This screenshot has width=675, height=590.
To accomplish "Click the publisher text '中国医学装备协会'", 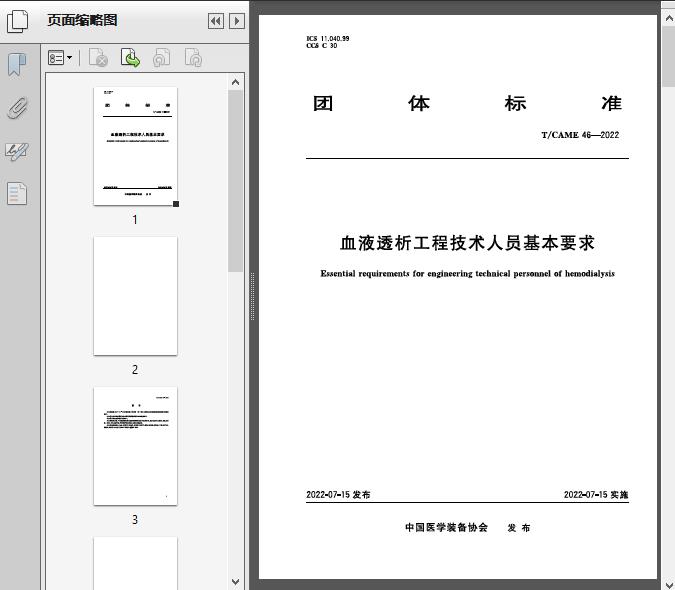I will (446, 527).
